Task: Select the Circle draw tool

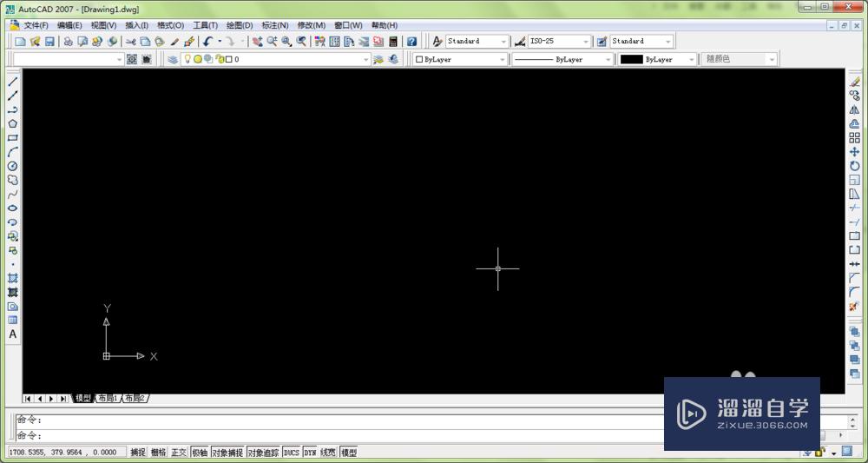Action: click(12, 166)
